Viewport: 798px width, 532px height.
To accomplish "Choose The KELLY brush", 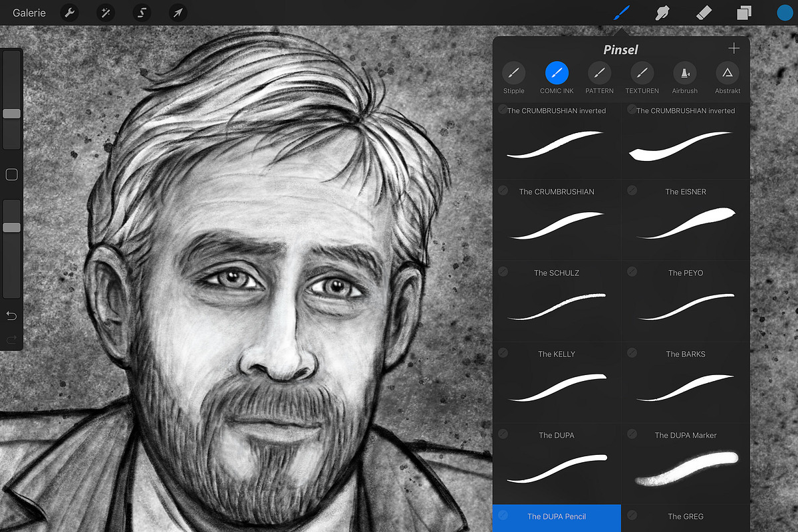I will click(x=557, y=382).
